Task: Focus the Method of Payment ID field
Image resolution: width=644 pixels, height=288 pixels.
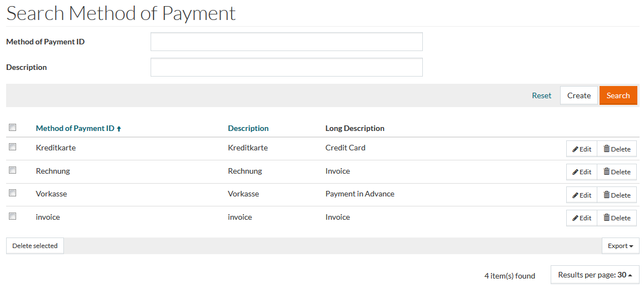Action: click(x=286, y=42)
